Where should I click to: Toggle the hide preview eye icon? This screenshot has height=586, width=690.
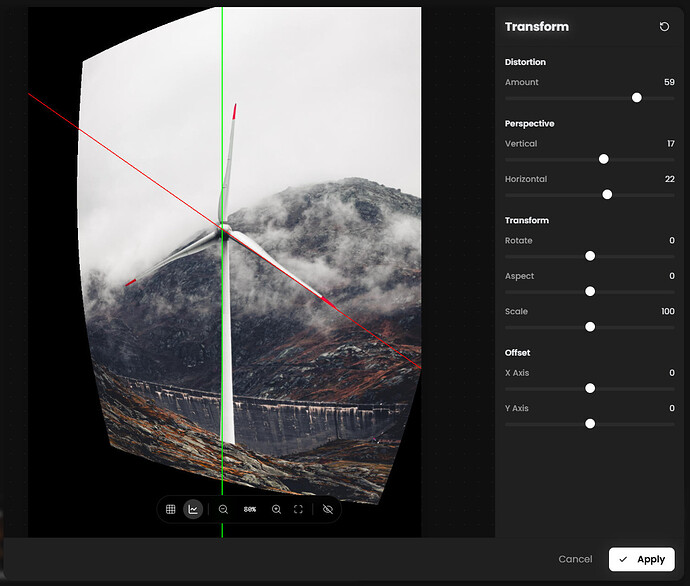coord(327,509)
